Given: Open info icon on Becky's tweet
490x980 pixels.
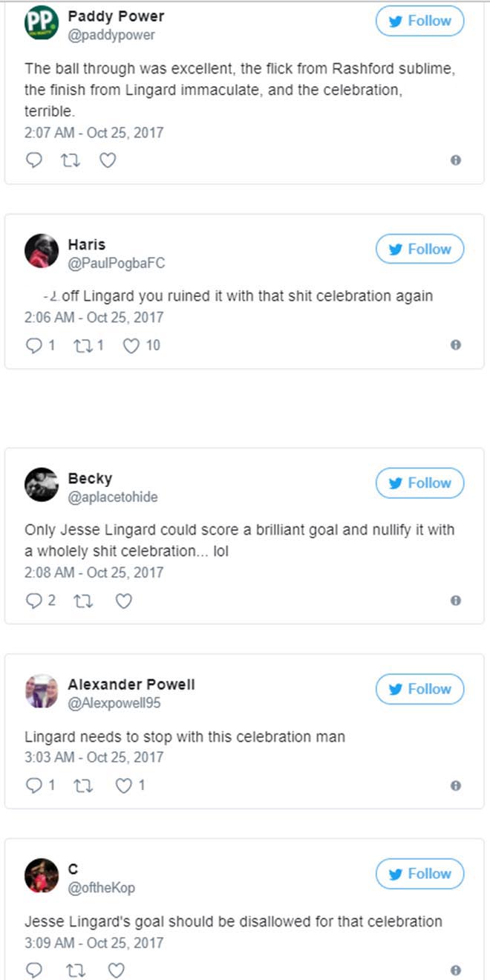Looking at the screenshot, I should [x=456, y=601].
